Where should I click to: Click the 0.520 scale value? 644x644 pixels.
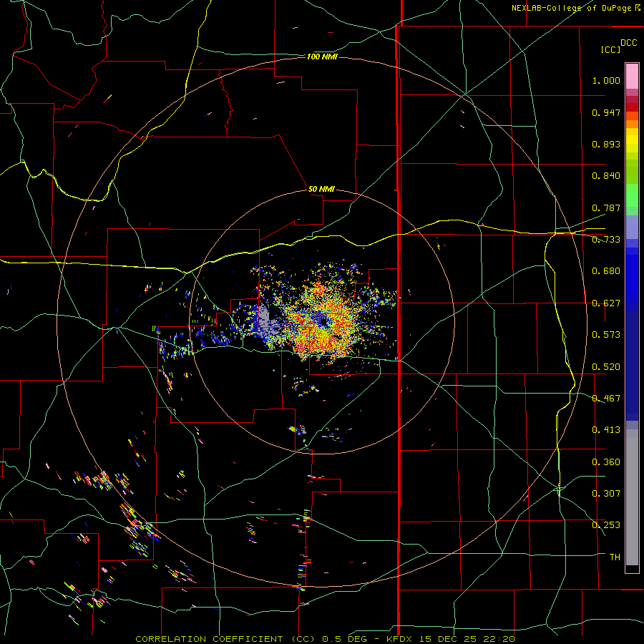click(606, 367)
